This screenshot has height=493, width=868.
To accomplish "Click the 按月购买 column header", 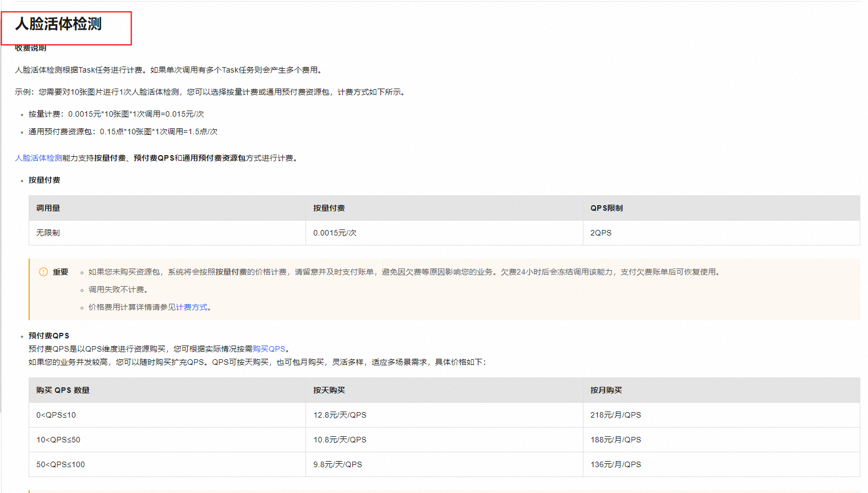I will (722, 390).
